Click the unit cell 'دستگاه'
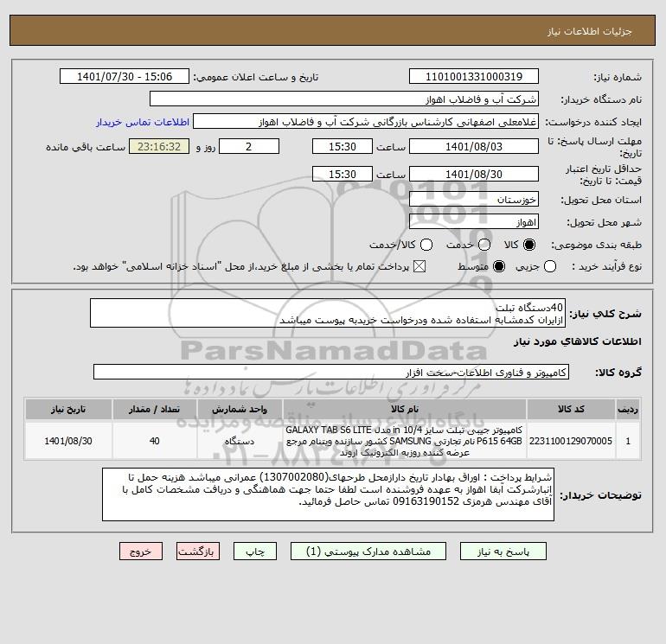This screenshot has width=666, height=644. click(240, 441)
